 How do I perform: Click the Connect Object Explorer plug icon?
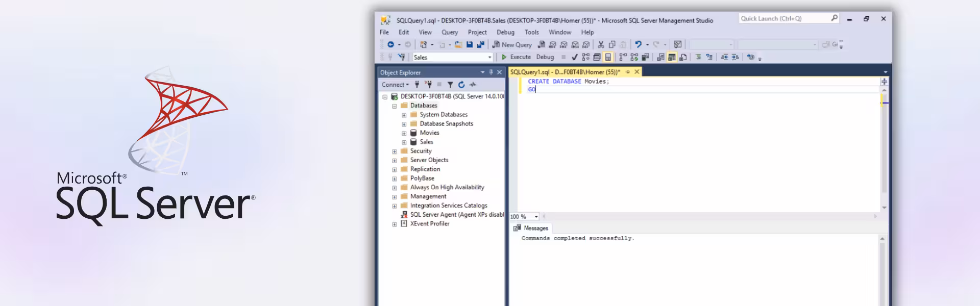[x=417, y=85]
